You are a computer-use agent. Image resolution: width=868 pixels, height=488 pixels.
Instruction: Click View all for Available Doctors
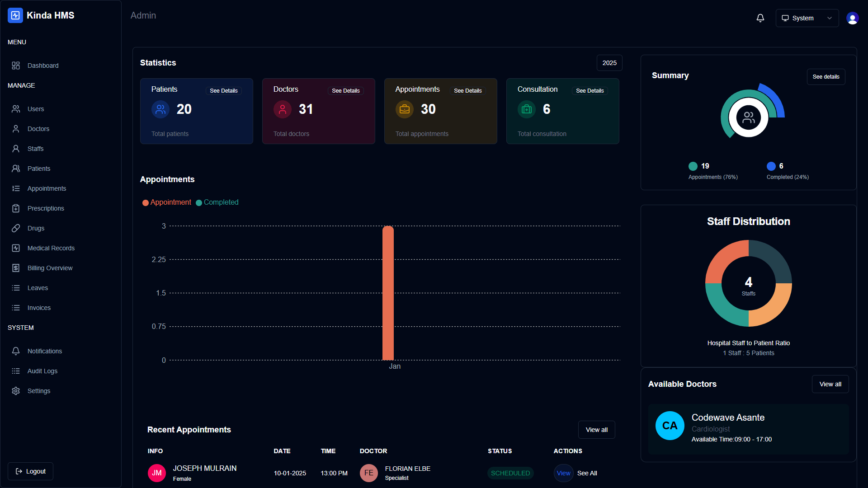point(830,384)
